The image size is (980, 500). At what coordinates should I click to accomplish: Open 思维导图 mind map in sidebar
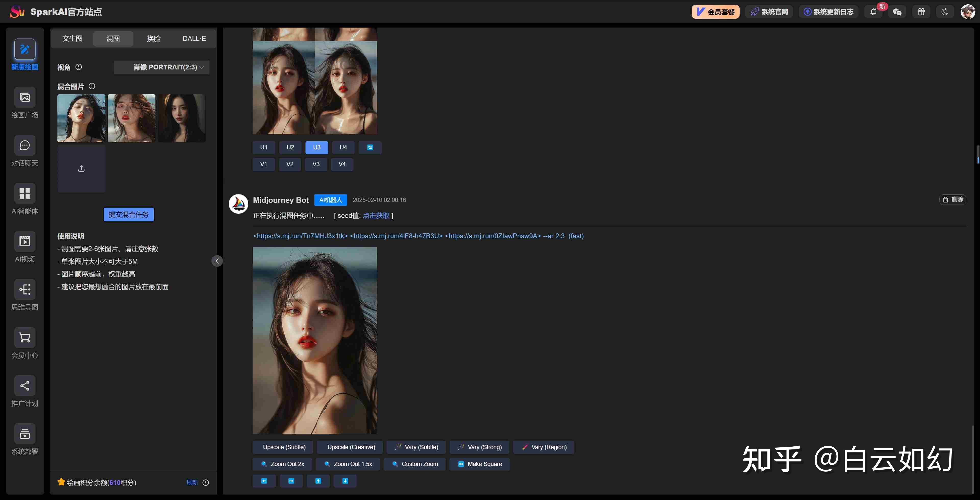coord(25,289)
